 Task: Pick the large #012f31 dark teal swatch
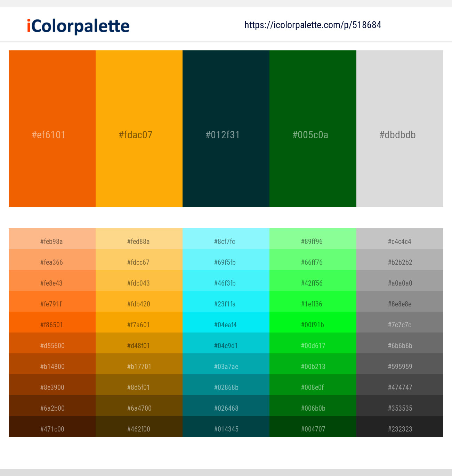click(226, 129)
